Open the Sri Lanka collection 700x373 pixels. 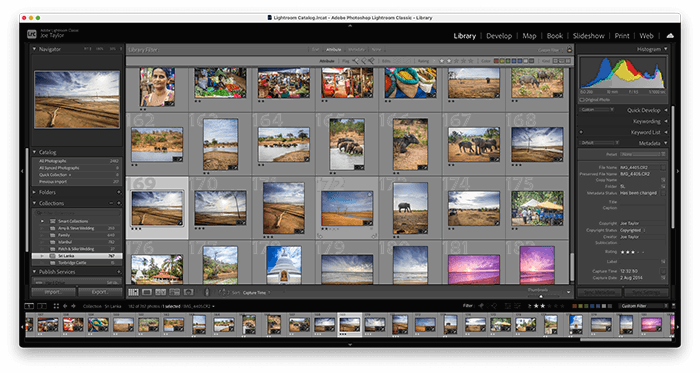(x=77, y=256)
